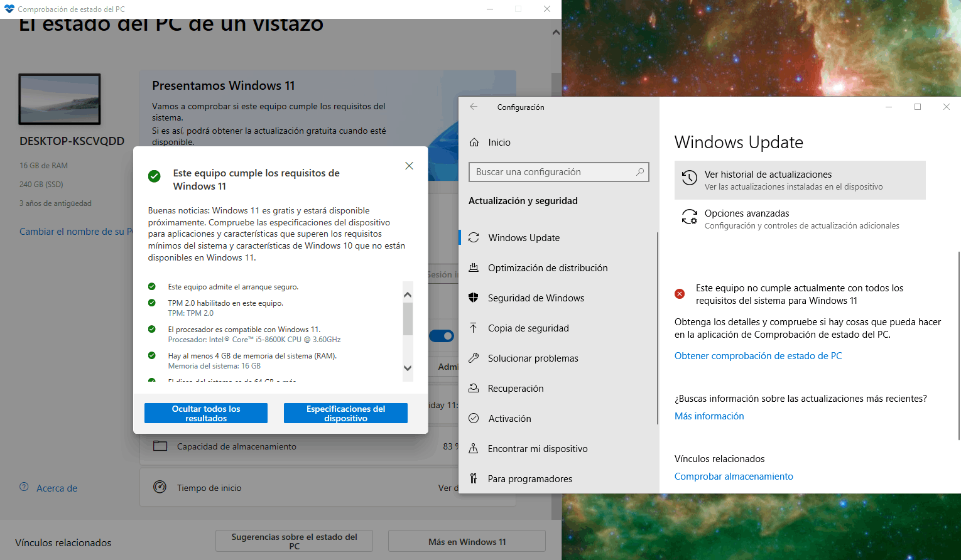961x560 pixels.
Task: Click the Inicio home icon
Action: [474, 143]
